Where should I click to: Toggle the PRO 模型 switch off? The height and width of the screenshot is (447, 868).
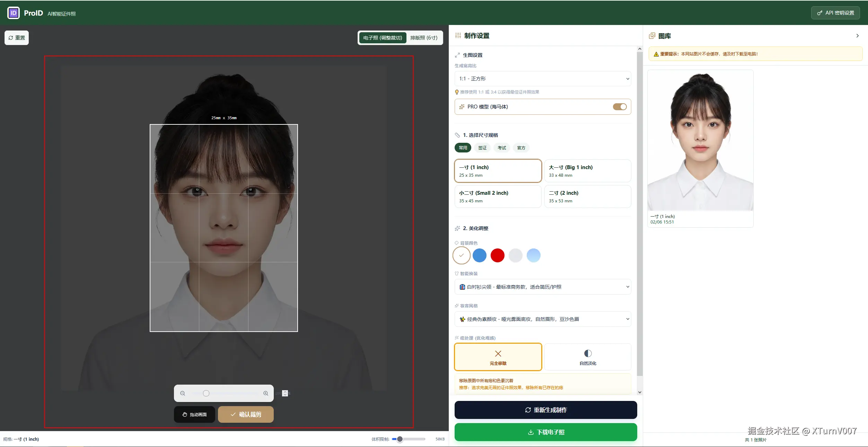click(x=620, y=107)
